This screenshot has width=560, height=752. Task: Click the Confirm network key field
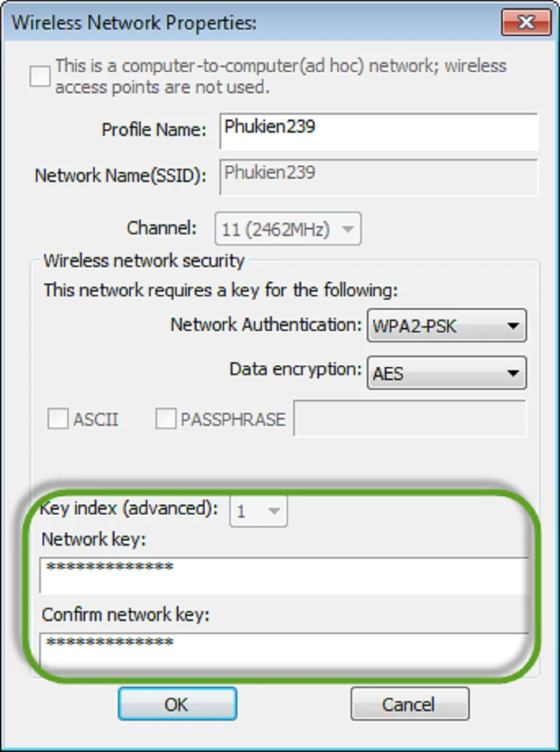pyautogui.click(x=280, y=647)
